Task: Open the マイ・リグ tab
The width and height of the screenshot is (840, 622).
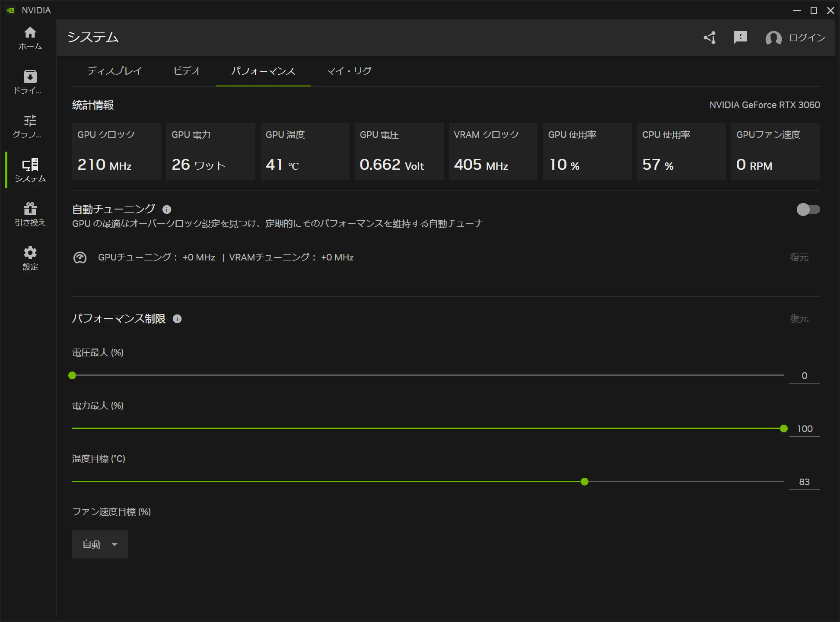Action: [x=349, y=71]
